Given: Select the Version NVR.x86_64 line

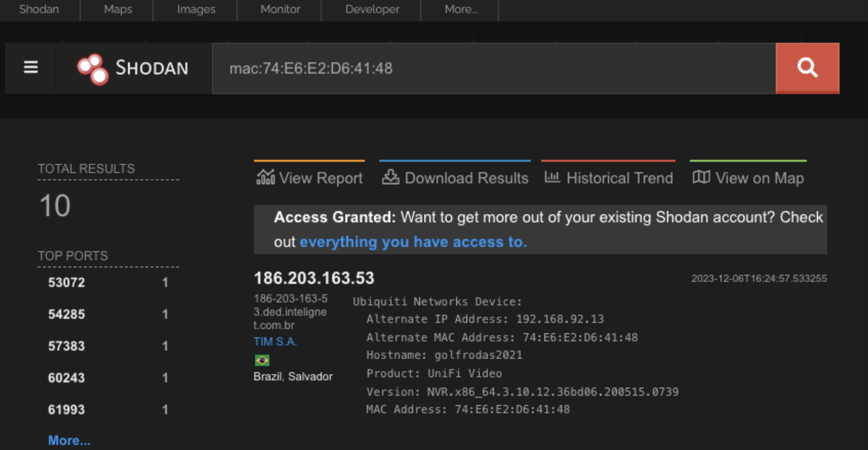Looking at the screenshot, I should [522, 391].
